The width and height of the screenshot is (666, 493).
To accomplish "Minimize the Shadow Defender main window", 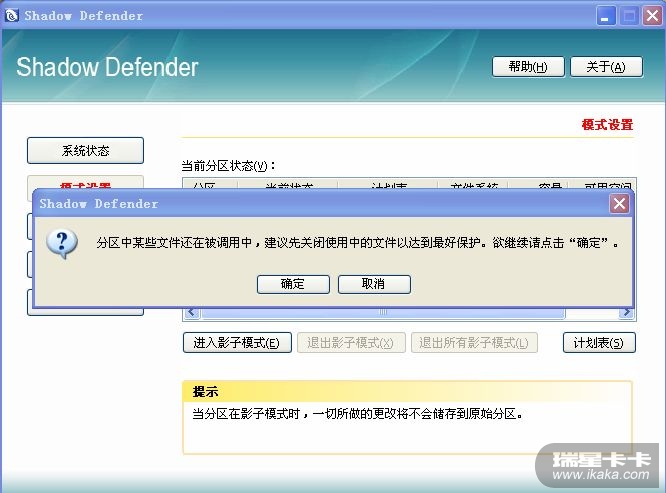I will click(x=605, y=16).
